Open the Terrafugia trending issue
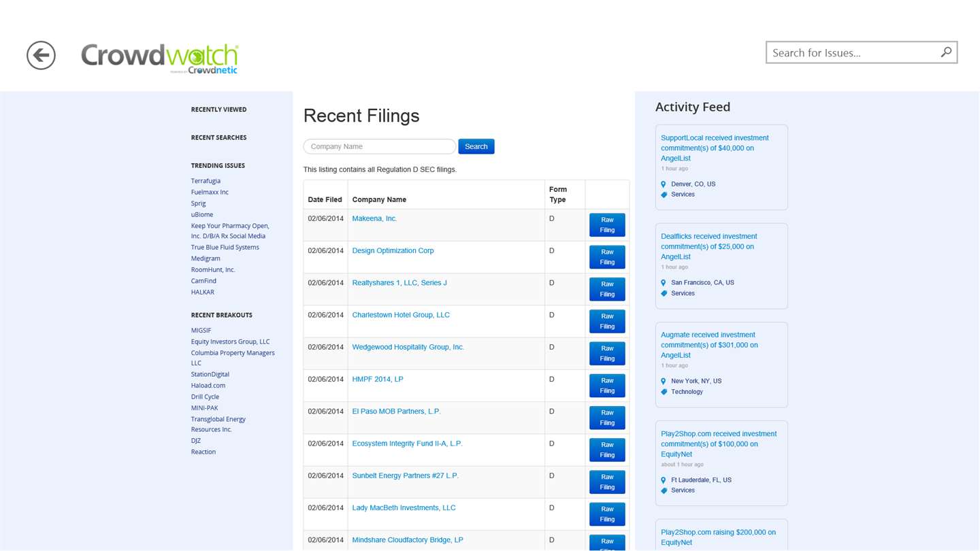 (x=206, y=181)
